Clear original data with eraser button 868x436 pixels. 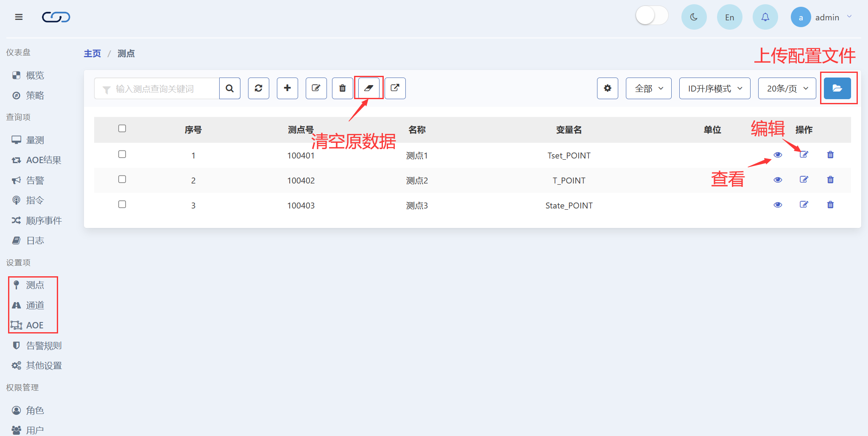369,88
